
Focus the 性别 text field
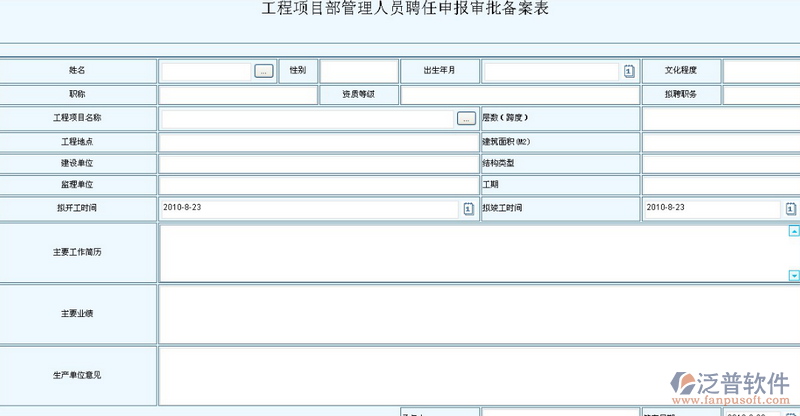tap(358, 71)
